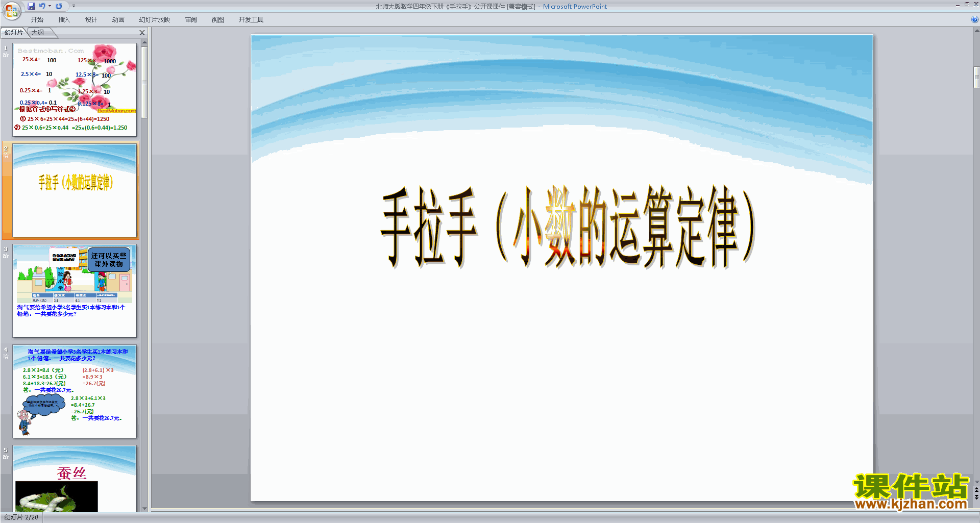Click main editor scrollbar down arrow
This screenshot has height=523, width=980.
[976, 482]
